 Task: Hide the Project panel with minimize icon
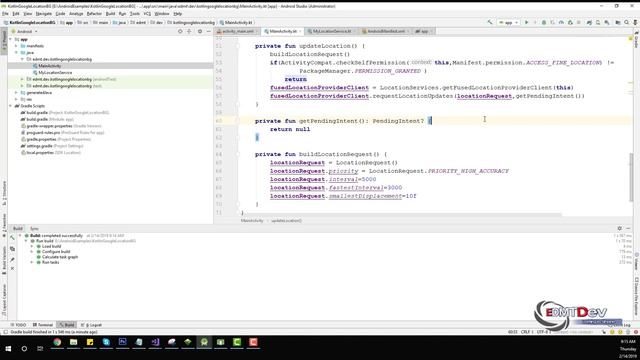209,31
